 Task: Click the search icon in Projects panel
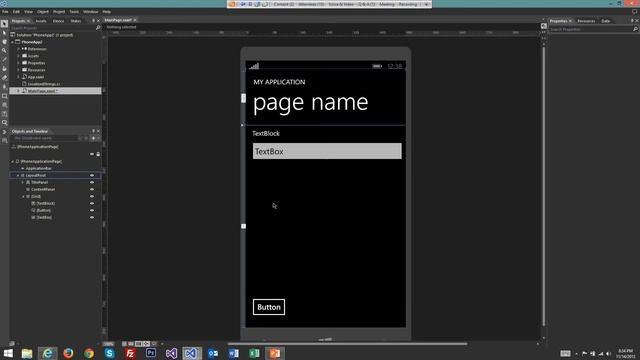(98, 28)
